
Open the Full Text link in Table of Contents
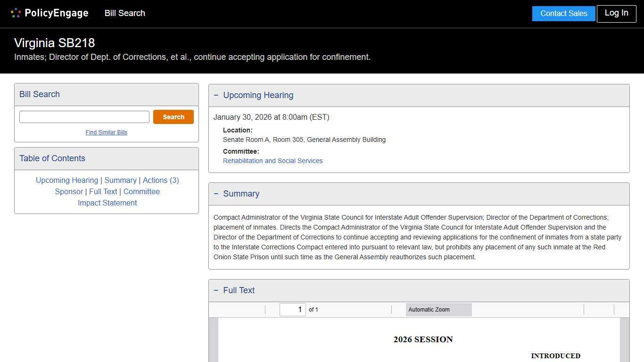[103, 191]
